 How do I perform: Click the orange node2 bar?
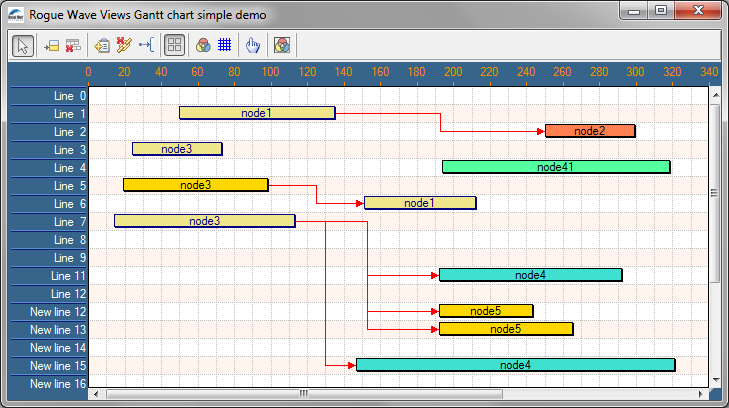point(590,131)
